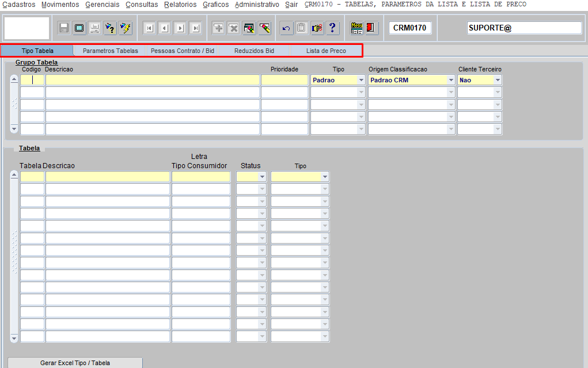Expand Origem Classificacao dropdown showing Padrao CRM
This screenshot has width=588, height=368.
(x=451, y=80)
